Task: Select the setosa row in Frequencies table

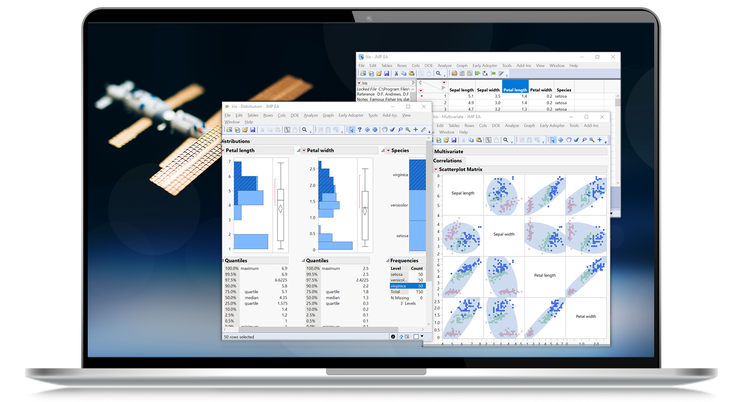Action: click(x=408, y=274)
